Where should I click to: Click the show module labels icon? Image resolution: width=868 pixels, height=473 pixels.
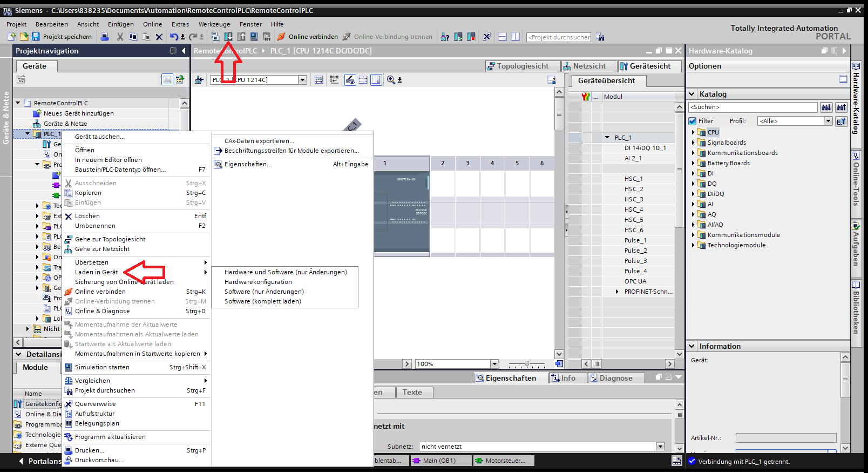(x=335, y=80)
